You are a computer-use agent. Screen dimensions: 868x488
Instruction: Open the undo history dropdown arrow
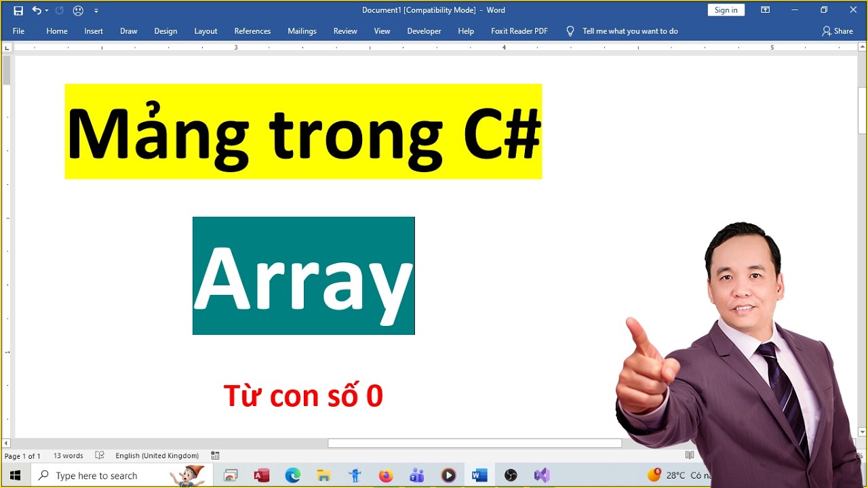[x=47, y=10]
